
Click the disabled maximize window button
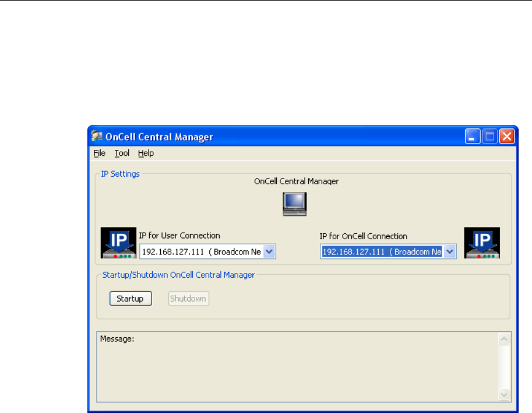489,136
